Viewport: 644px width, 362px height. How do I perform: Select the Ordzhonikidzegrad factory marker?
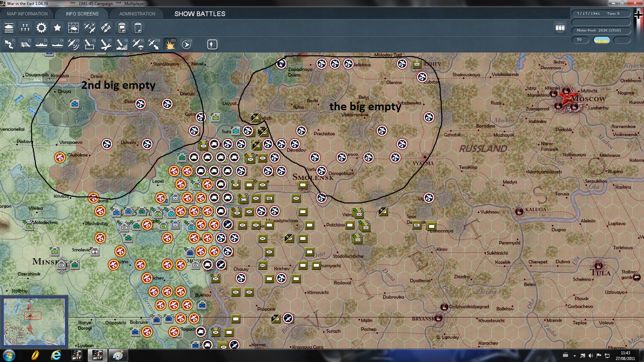point(444,307)
